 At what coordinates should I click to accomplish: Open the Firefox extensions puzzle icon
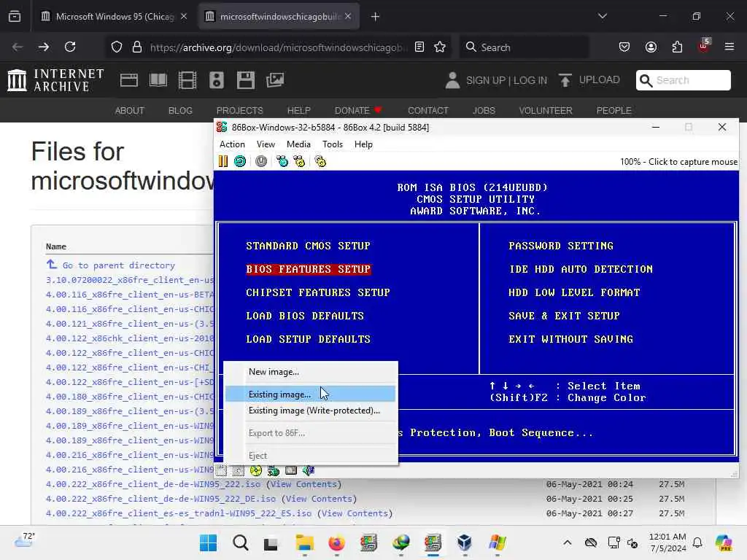pyautogui.click(x=677, y=47)
